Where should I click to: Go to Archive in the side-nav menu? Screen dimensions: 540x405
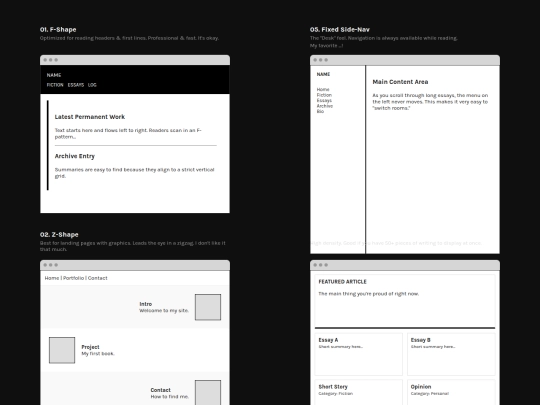325,106
